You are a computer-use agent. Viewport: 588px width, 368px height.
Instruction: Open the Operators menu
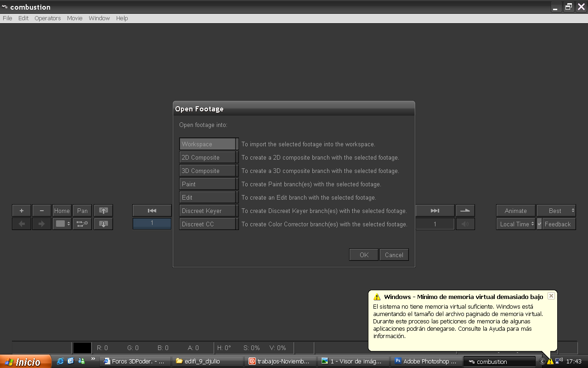48,18
